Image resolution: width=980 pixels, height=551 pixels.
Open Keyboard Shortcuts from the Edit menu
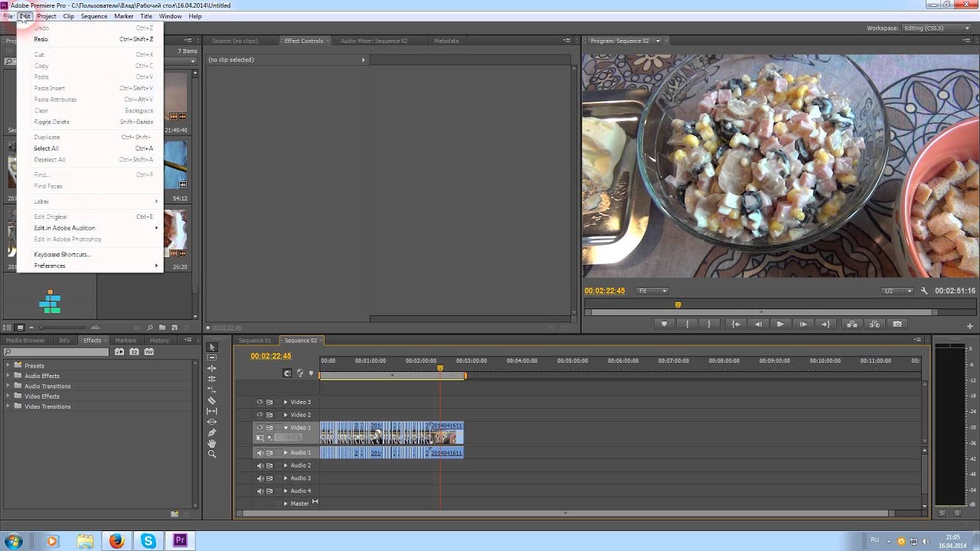coord(61,254)
